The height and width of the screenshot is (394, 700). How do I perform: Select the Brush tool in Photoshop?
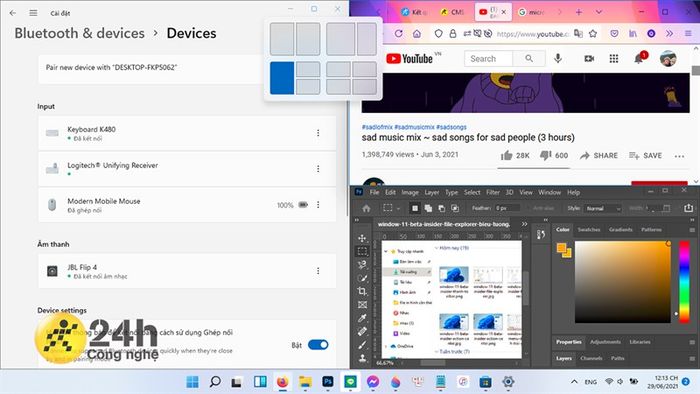(x=362, y=345)
